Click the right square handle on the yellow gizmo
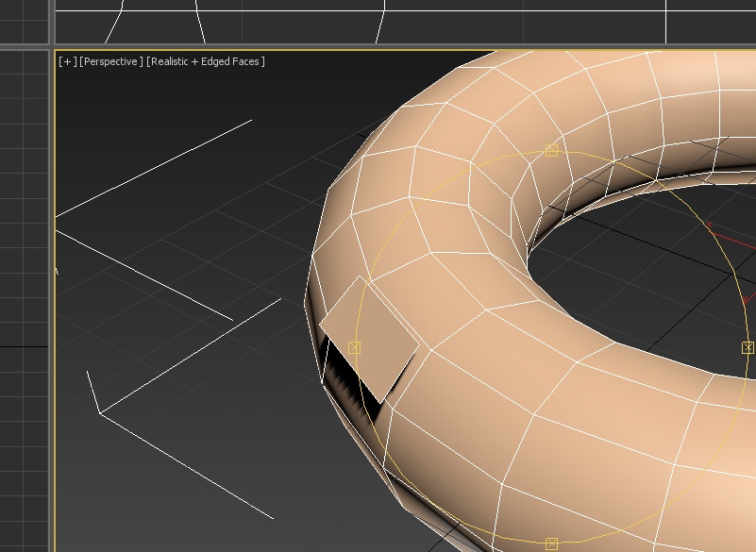756x552 pixels. point(748,348)
